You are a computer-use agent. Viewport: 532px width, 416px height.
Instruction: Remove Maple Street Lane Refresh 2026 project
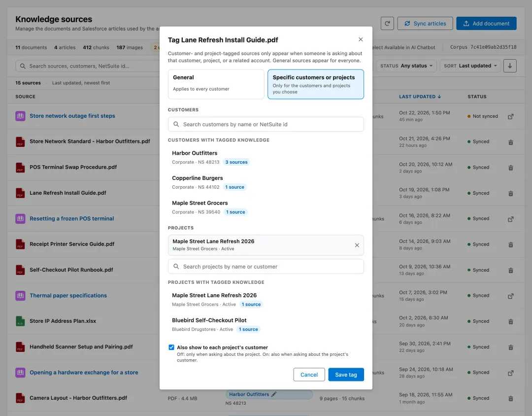[x=357, y=245]
